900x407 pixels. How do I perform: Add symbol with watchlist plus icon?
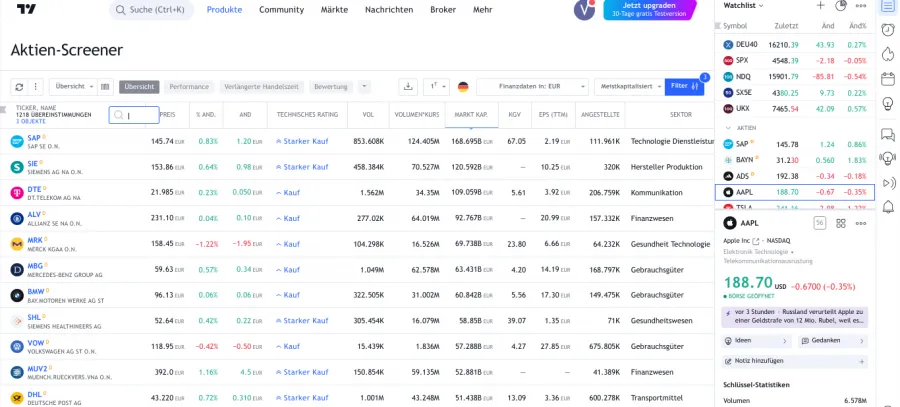(821, 6)
